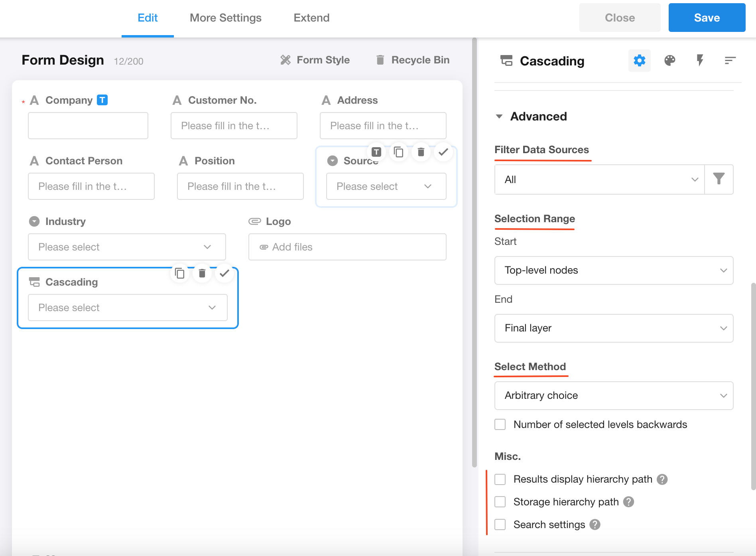756x556 pixels.
Task: Click the help icon next to Storage hierarchy path
Action: (629, 502)
